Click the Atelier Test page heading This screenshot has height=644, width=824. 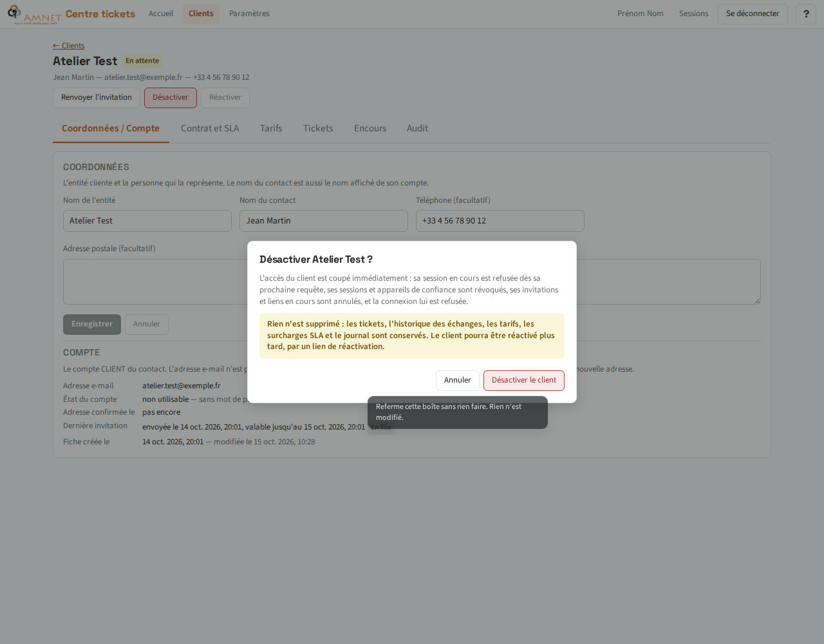point(85,61)
